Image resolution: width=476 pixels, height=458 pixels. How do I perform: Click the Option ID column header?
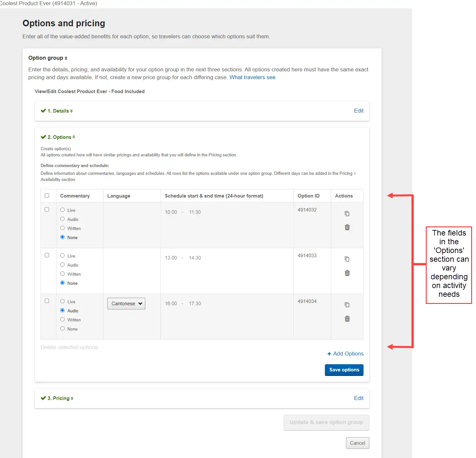point(308,196)
